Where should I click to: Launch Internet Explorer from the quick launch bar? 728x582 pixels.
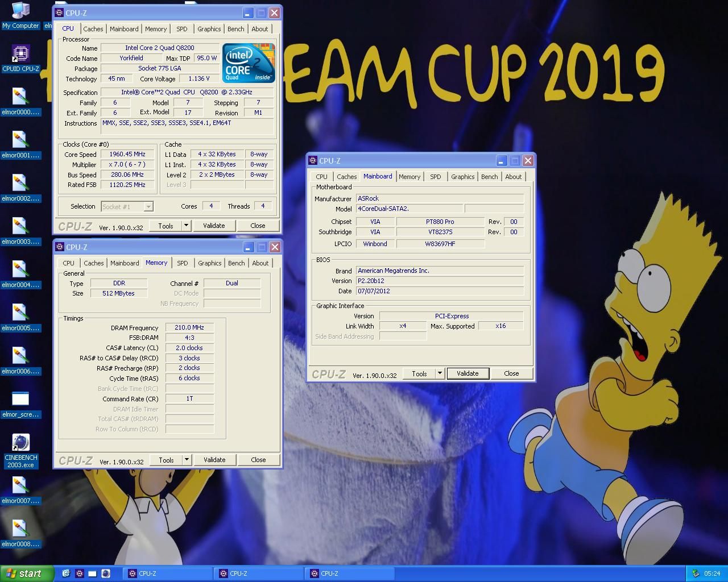pyautogui.click(x=66, y=573)
